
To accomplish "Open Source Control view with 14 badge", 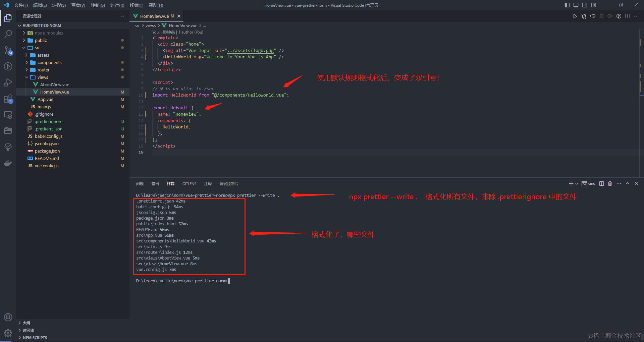I will [x=8, y=50].
